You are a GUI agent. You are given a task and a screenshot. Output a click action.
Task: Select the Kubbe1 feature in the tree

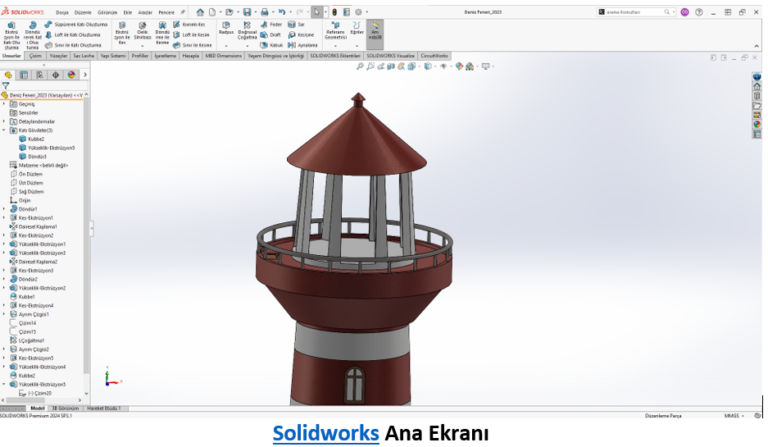26,297
